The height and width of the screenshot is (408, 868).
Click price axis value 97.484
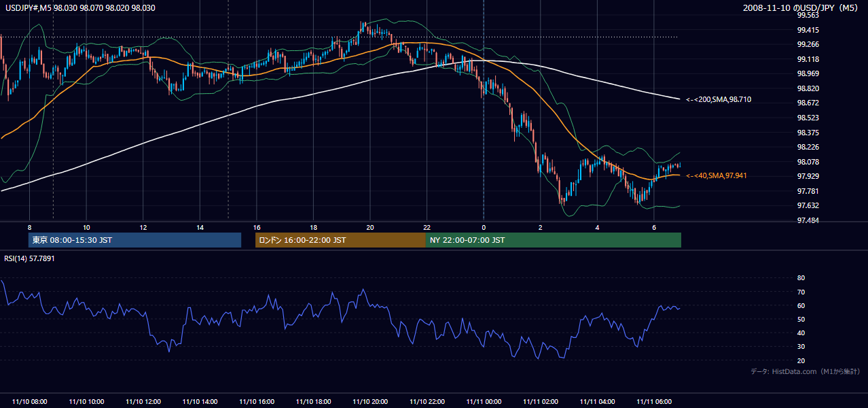(808, 220)
